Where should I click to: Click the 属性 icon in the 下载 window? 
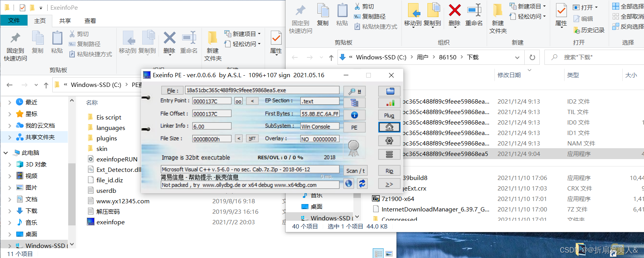point(561,10)
